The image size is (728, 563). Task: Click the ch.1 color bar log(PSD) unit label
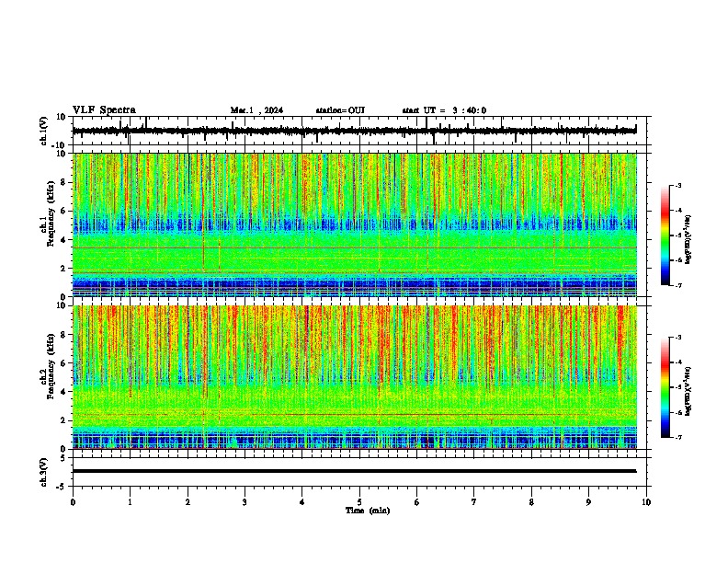pos(688,240)
